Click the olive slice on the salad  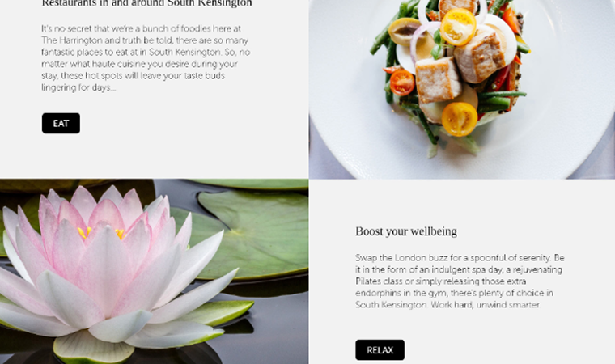coord(404,32)
